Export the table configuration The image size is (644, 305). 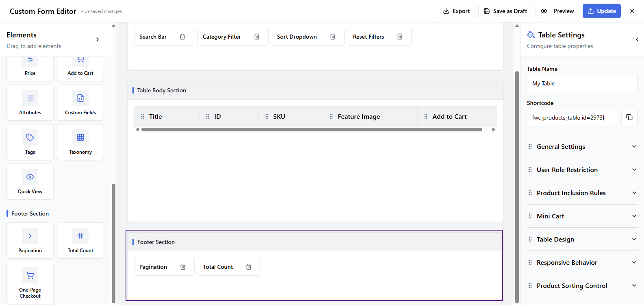click(x=456, y=11)
